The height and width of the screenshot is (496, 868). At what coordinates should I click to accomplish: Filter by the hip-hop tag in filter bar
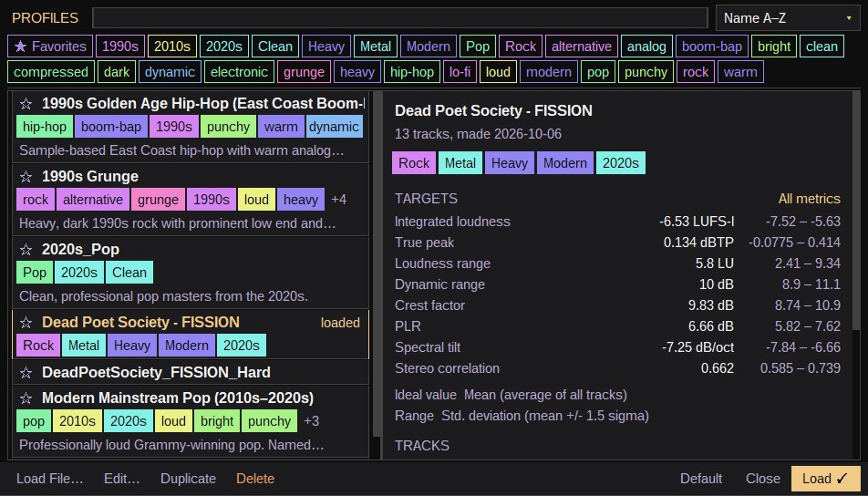pos(412,72)
